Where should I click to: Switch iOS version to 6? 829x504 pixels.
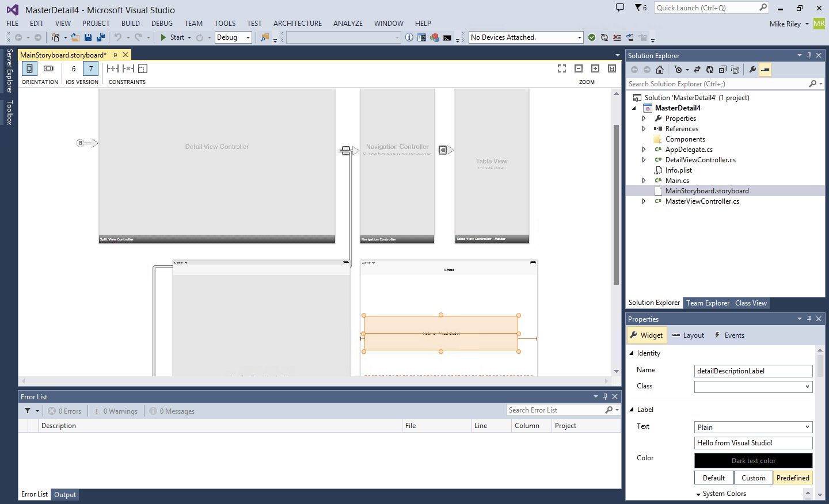coord(74,68)
